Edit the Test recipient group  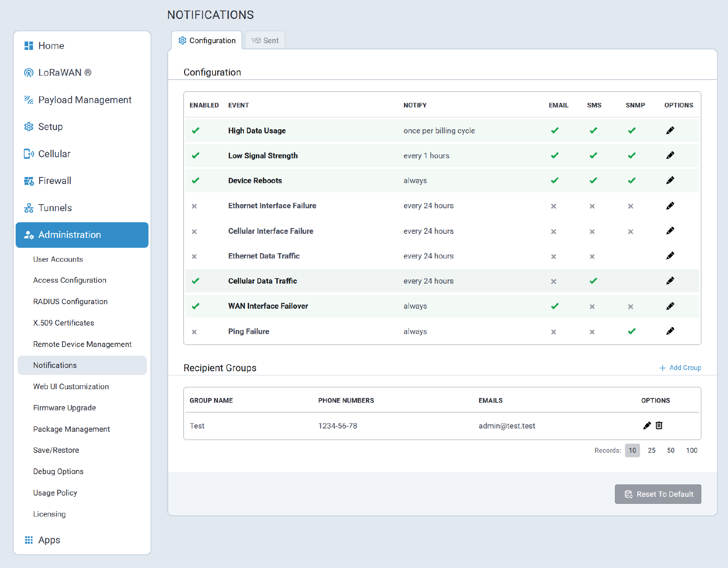(647, 425)
